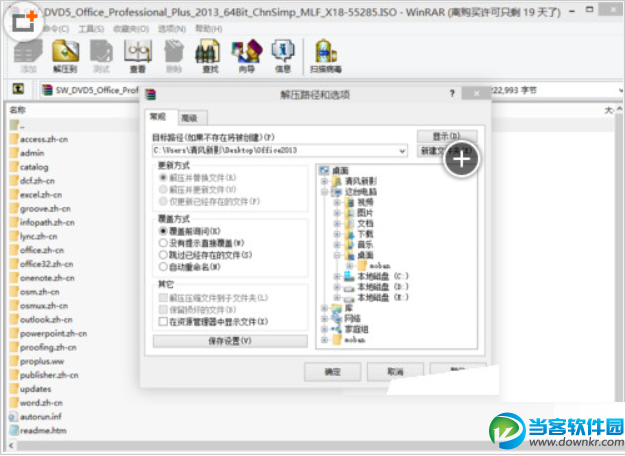Click the 保存设置(V) button
This screenshot has width=625, height=456.
click(230, 341)
